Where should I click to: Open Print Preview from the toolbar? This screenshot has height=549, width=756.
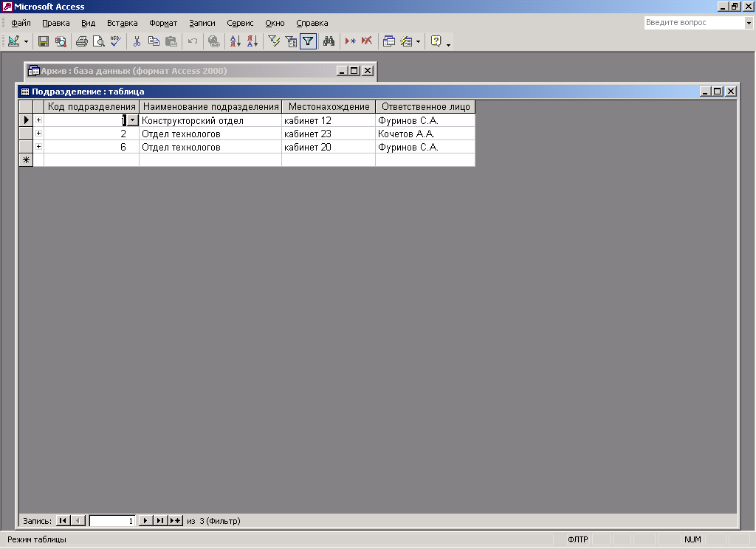pyautogui.click(x=98, y=41)
